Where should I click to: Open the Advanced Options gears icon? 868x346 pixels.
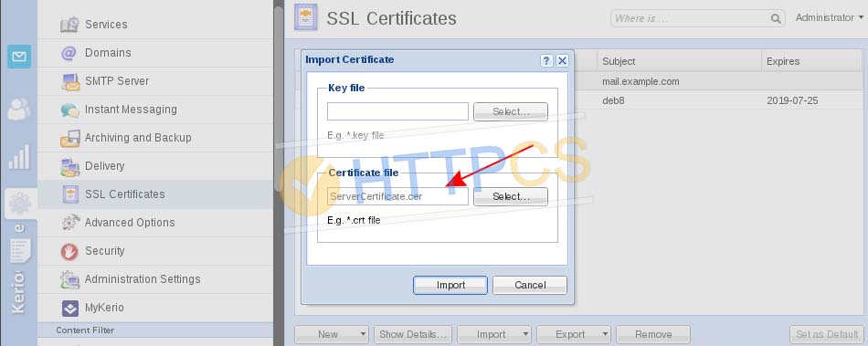click(x=69, y=223)
